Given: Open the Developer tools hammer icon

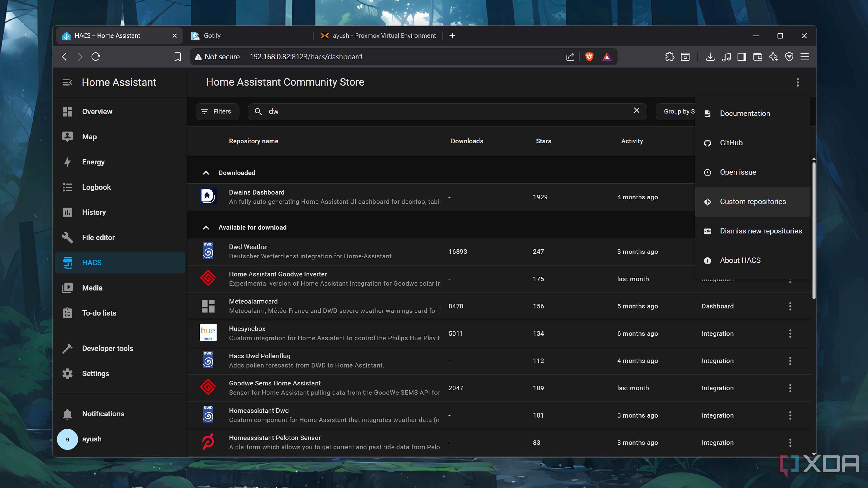Looking at the screenshot, I should [x=67, y=349].
